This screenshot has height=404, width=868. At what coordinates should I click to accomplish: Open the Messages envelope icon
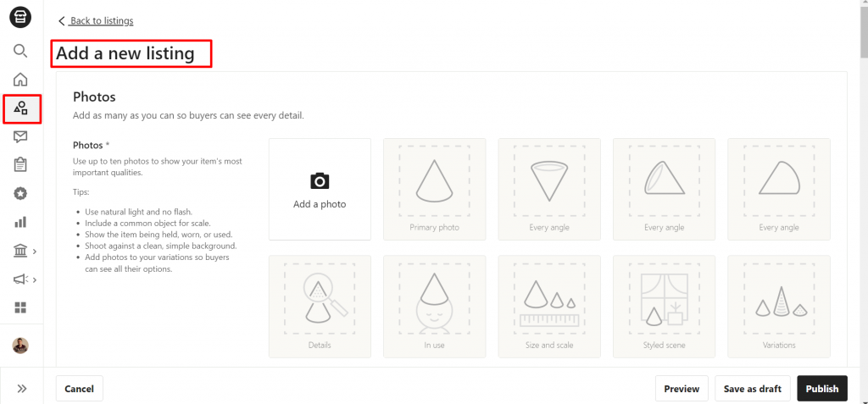tap(20, 136)
